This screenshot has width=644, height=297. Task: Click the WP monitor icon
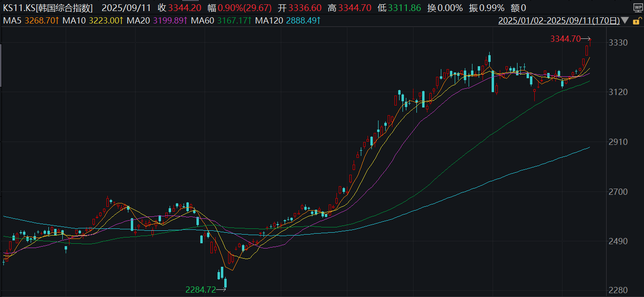click(637, 8)
